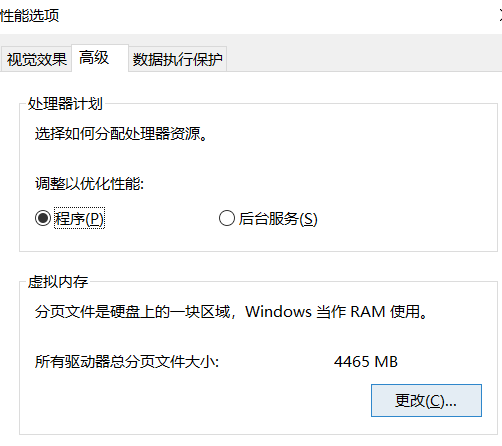Click empty tab strip right of 数据执行保护
The height and width of the screenshot is (446, 502).
coord(364,59)
